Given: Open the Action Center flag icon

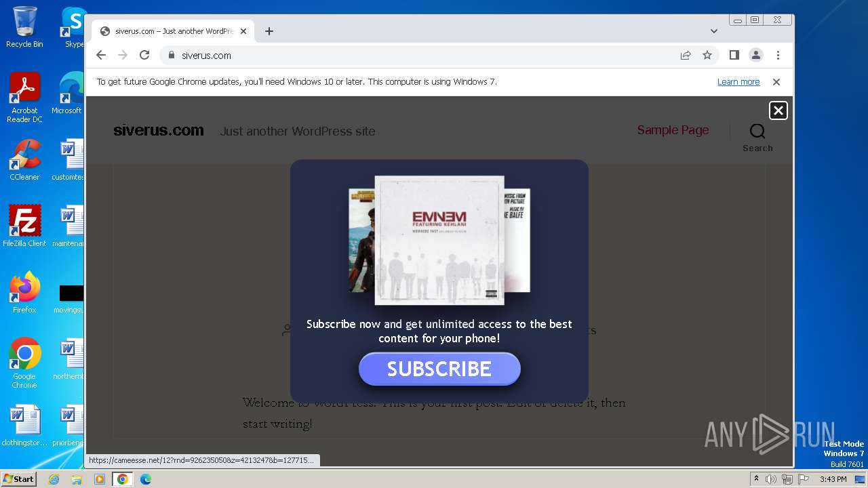Looking at the screenshot, I should point(804,479).
